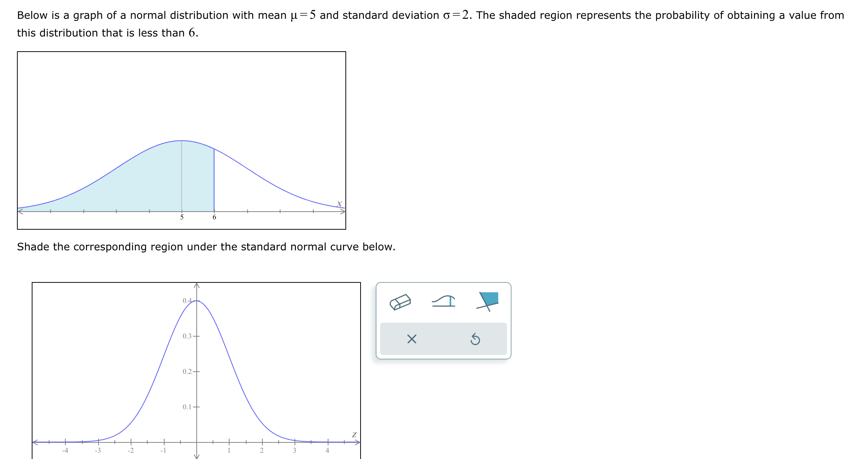Viewport: 868px width, 459px height.
Task: Click the shaded blue region in the upper graph
Action: [x=166, y=184]
